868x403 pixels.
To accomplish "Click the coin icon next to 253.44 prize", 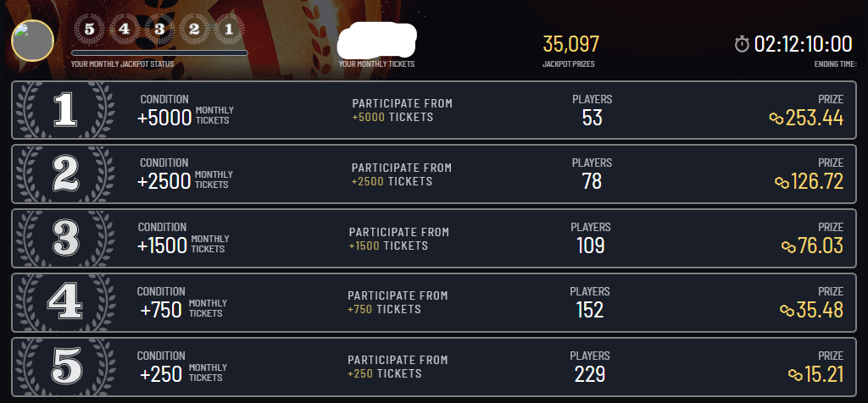I will point(776,119).
